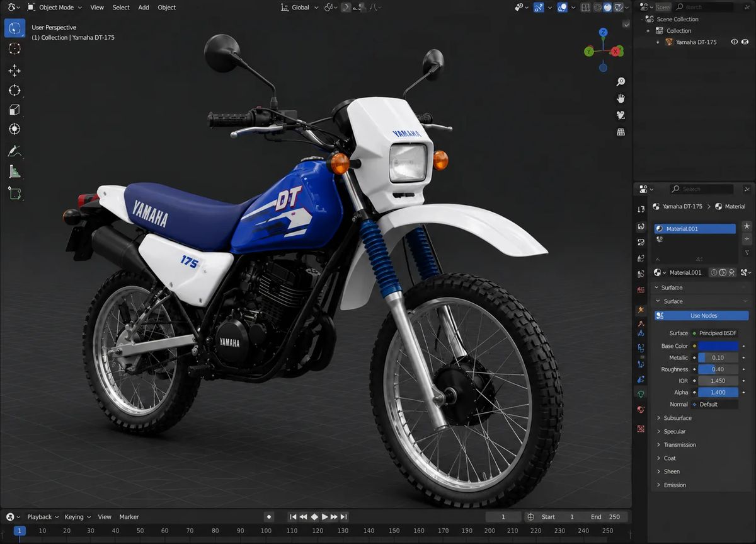Select the Measure tool
The width and height of the screenshot is (756, 544).
(14, 171)
